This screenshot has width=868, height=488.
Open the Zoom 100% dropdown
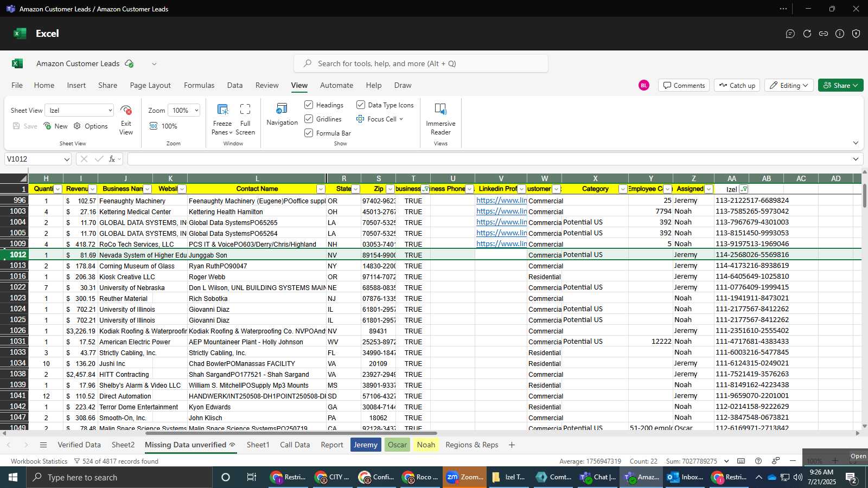coord(184,110)
